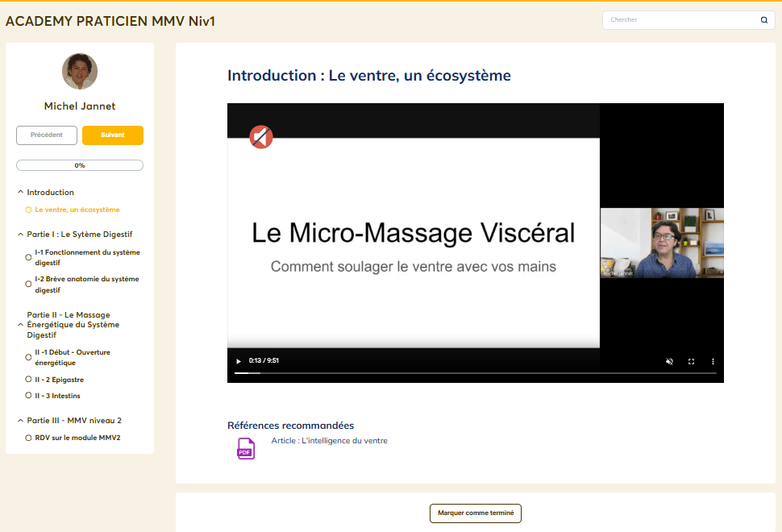Open lesson Le ventre, un écosystème
The image size is (782, 532).
click(x=77, y=210)
